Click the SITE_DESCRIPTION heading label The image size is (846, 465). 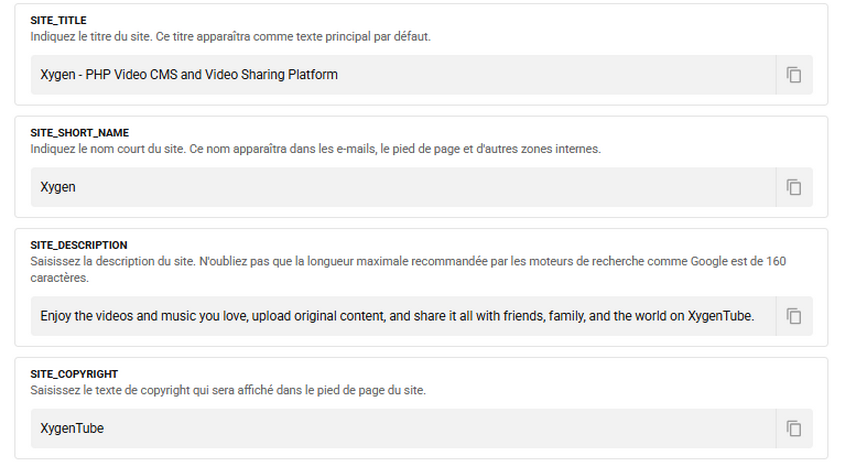point(78,245)
